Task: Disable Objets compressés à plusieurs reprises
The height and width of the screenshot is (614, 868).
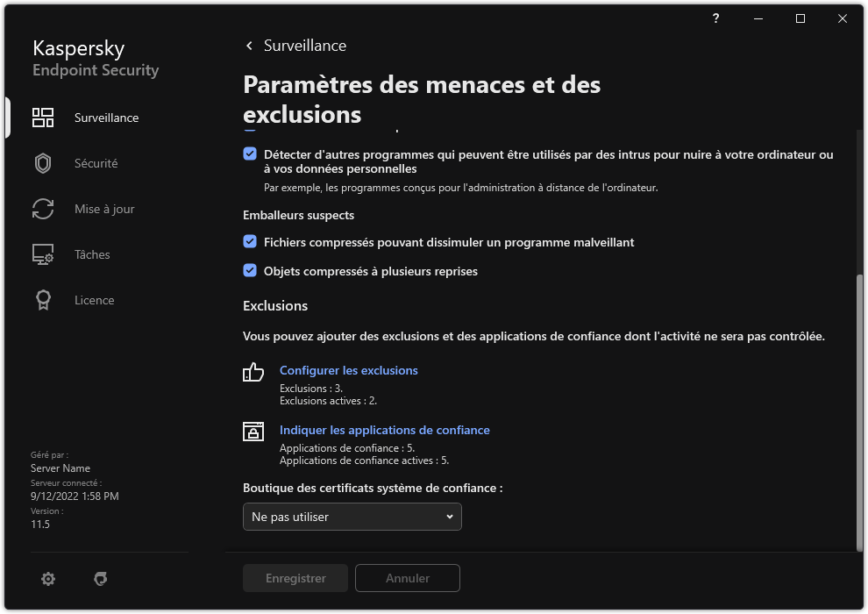Action: point(250,271)
